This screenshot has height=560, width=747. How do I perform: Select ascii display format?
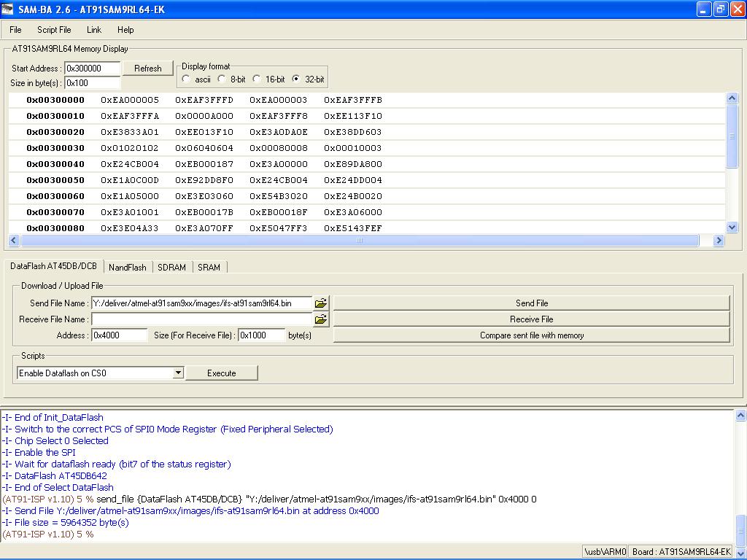click(x=187, y=79)
